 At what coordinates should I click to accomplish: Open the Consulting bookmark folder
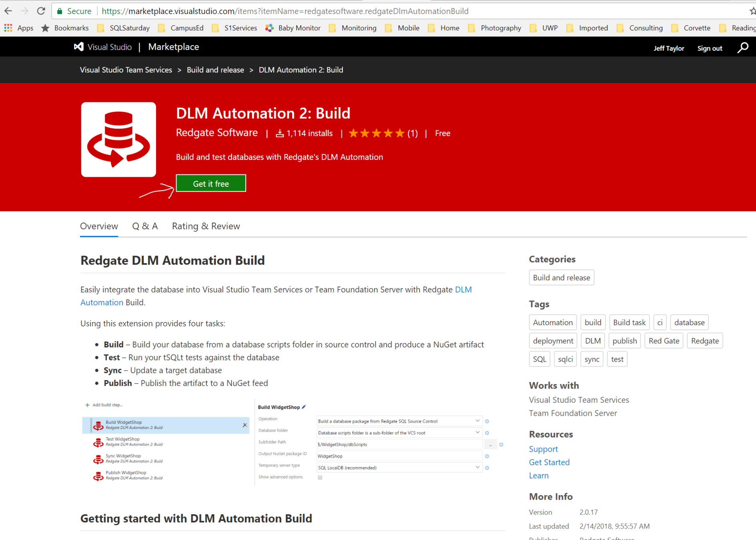[x=640, y=28]
